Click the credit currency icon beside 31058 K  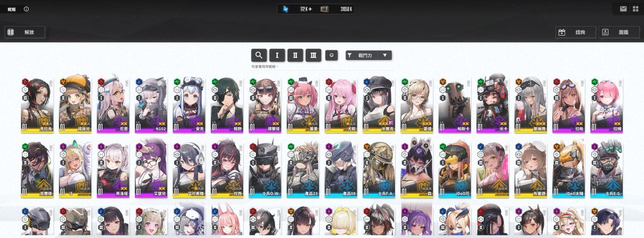pyautogui.click(x=324, y=8)
